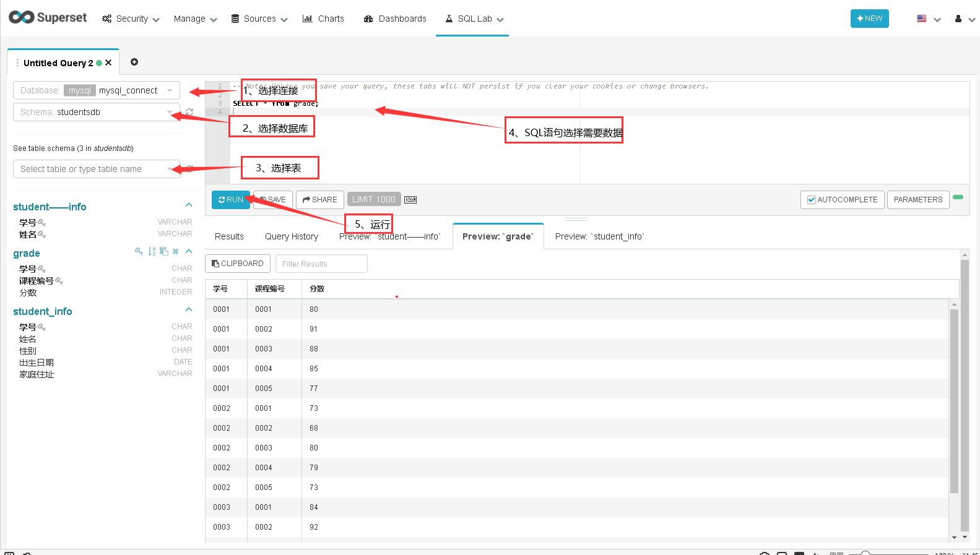The width and height of the screenshot is (980, 555).
Task: Click line 4 of the SQL editor
Action: tap(599, 112)
